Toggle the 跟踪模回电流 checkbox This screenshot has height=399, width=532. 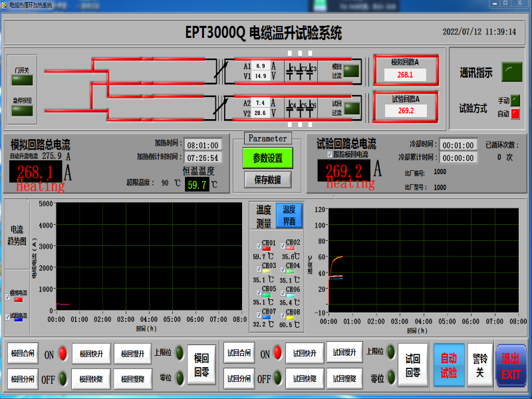329,154
